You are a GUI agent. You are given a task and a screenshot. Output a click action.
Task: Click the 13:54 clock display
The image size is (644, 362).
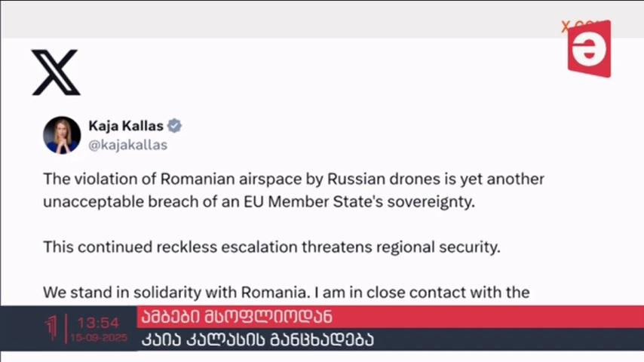point(99,323)
